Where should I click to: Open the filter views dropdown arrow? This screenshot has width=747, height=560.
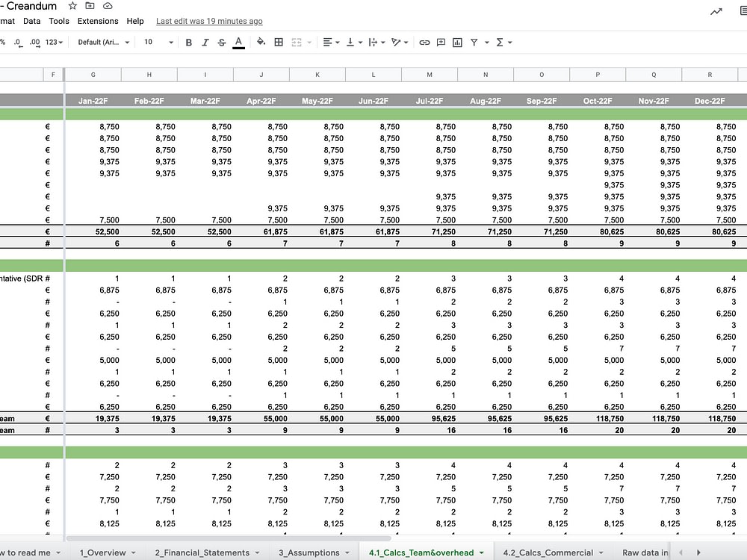(487, 43)
